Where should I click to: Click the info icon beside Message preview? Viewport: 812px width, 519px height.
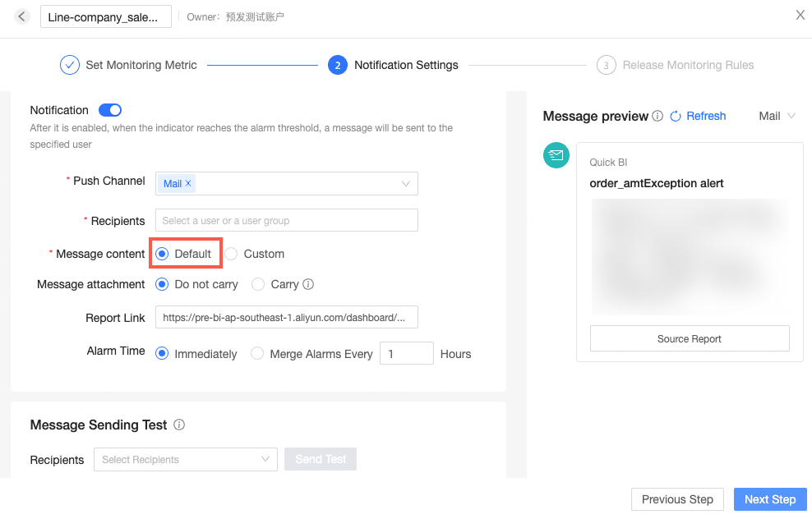click(657, 116)
